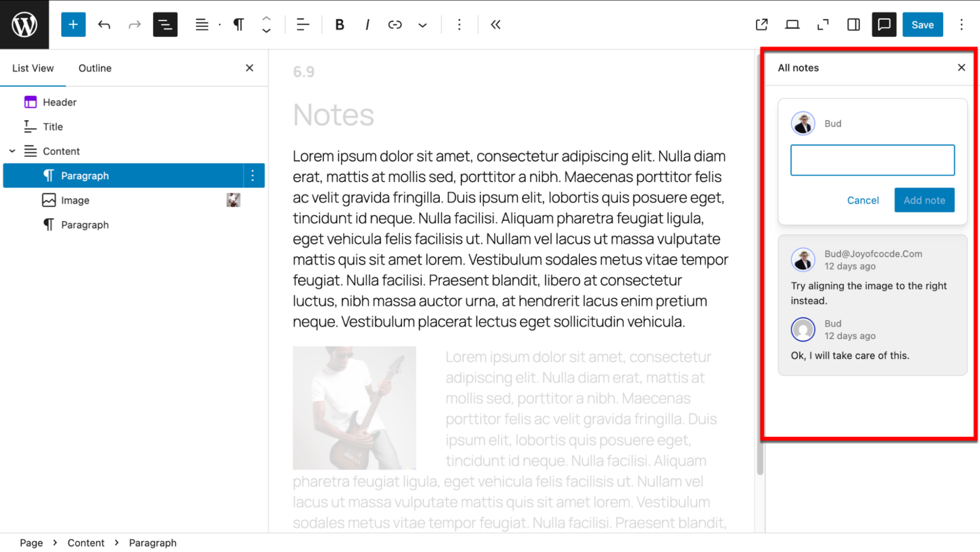Toggle fullscreen mode
Screen dimensions: 980x552
pos(822,24)
